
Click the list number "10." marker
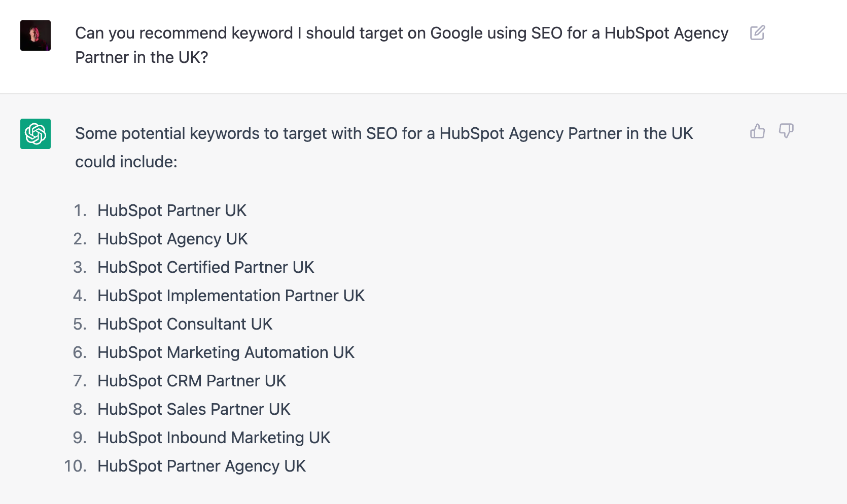[75, 466]
